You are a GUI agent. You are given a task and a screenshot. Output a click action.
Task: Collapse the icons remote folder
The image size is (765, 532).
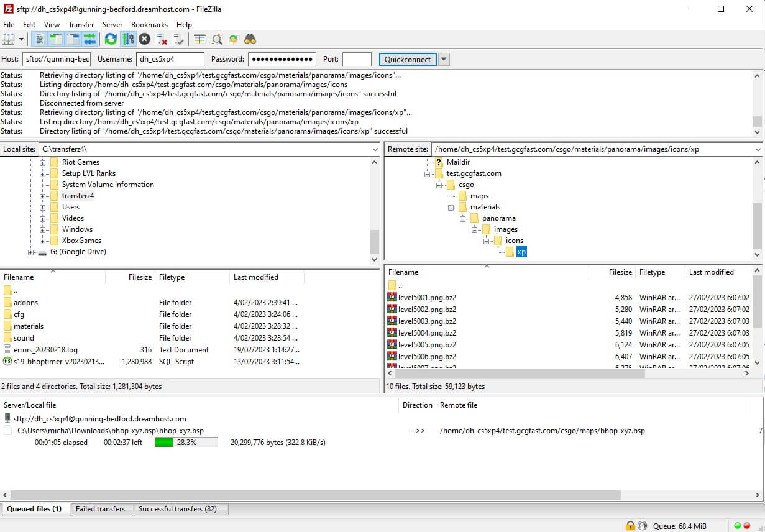tap(487, 241)
